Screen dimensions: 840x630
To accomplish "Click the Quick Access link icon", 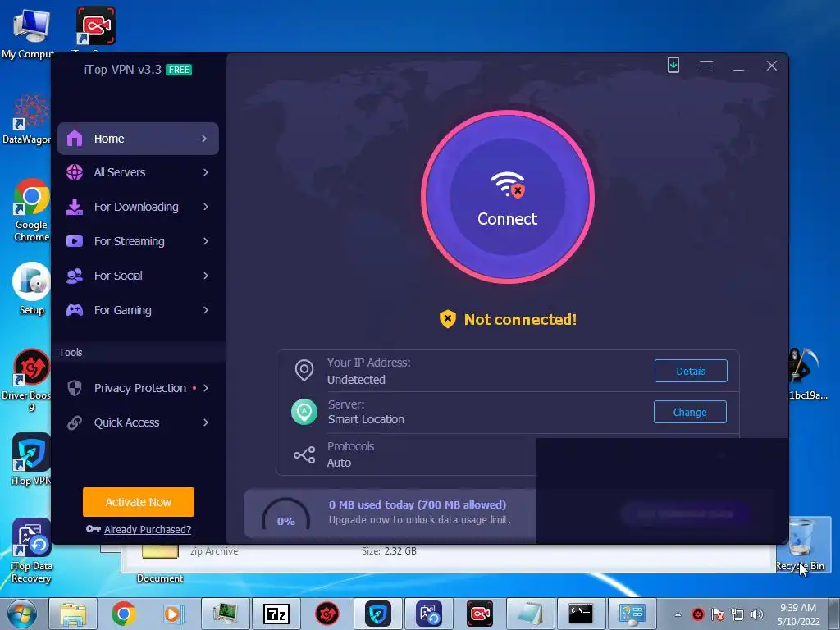I will coord(75,422).
